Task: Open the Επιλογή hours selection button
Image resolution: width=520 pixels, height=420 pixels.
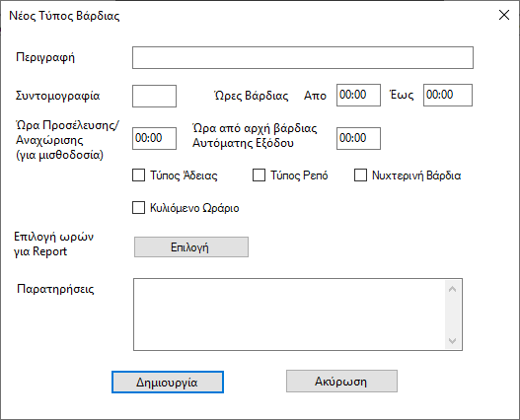Action: 191,246
